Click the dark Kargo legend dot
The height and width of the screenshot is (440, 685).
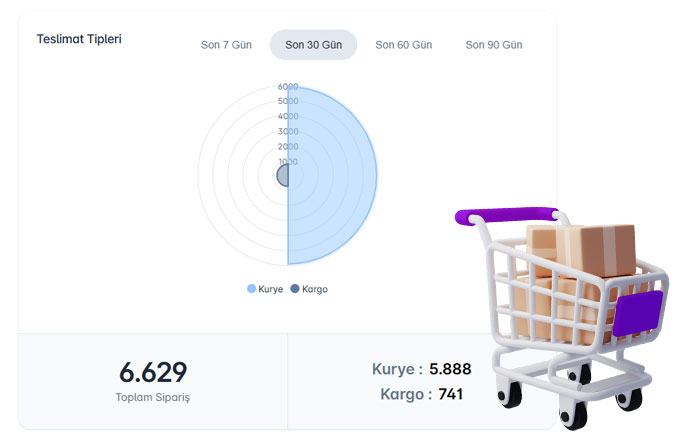pos(294,289)
